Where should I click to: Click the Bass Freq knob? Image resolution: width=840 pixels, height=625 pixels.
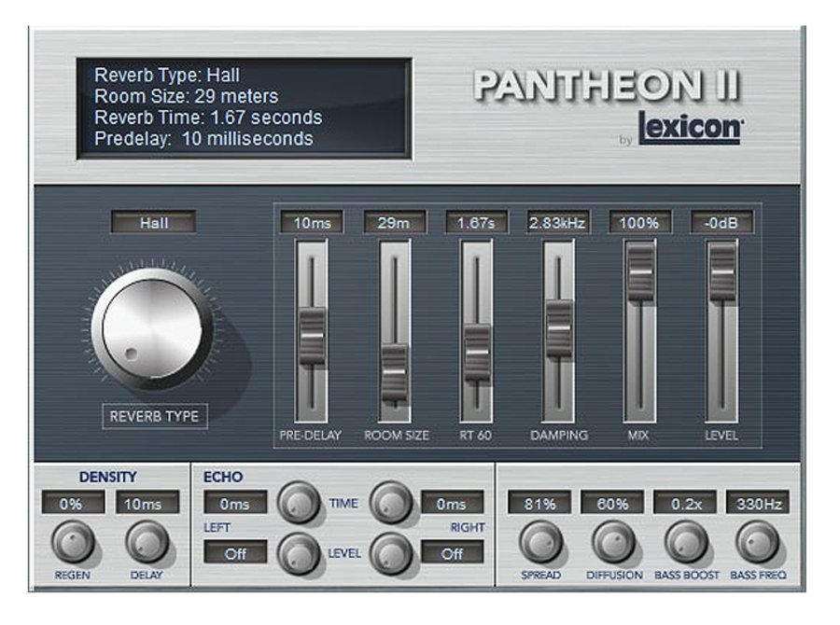coord(758,542)
